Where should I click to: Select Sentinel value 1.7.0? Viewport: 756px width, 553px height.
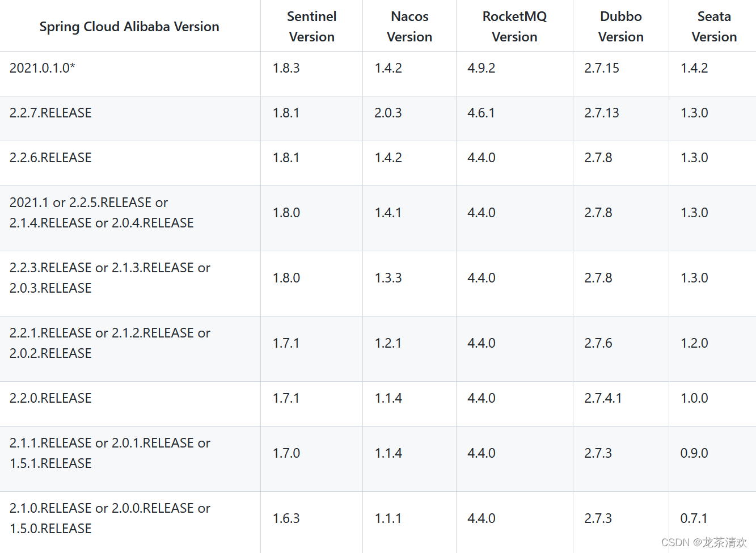[286, 453]
